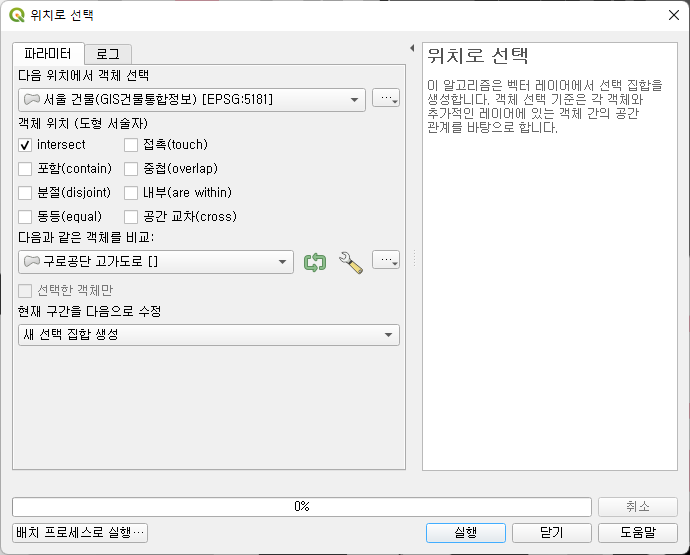Open browse button beside the 서울 건물 layer
This screenshot has height=555, width=690.
(x=386, y=98)
